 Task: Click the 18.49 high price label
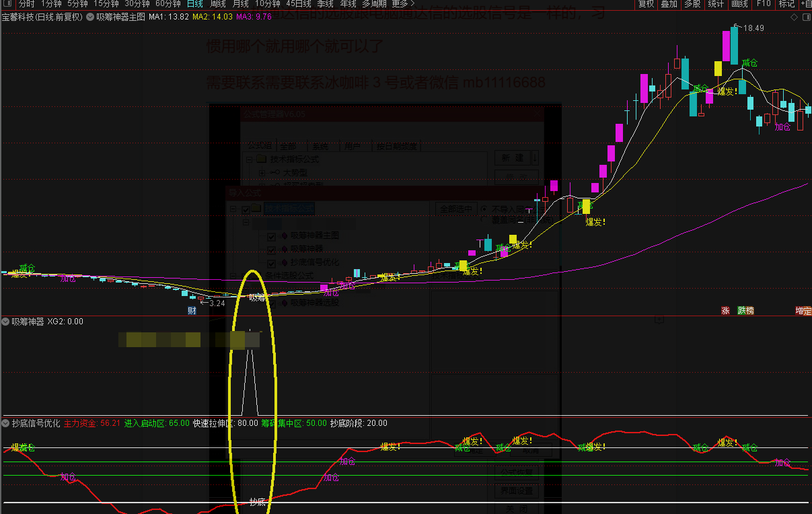(x=754, y=28)
